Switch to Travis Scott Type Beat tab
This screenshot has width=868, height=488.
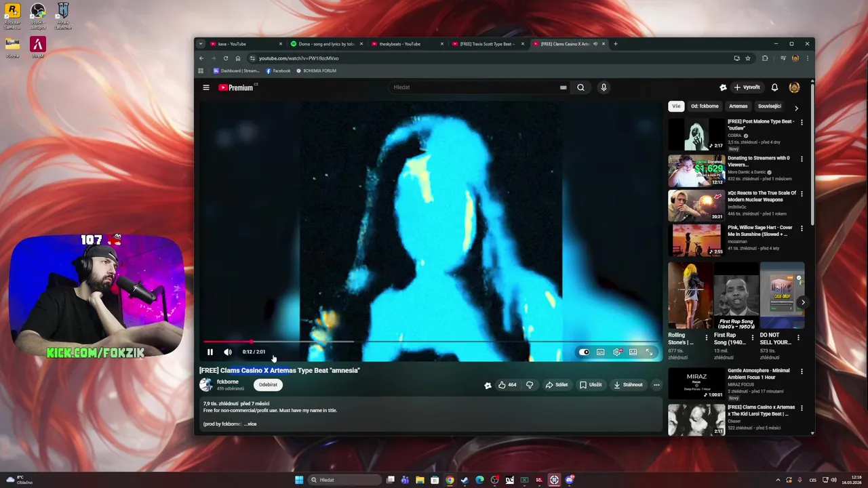click(x=487, y=44)
